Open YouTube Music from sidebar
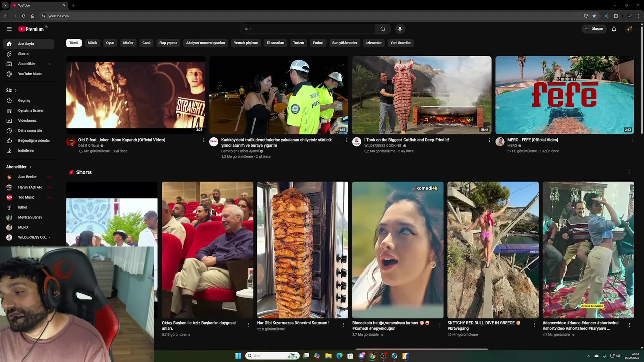This screenshot has height=362, width=644. (29, 74)
